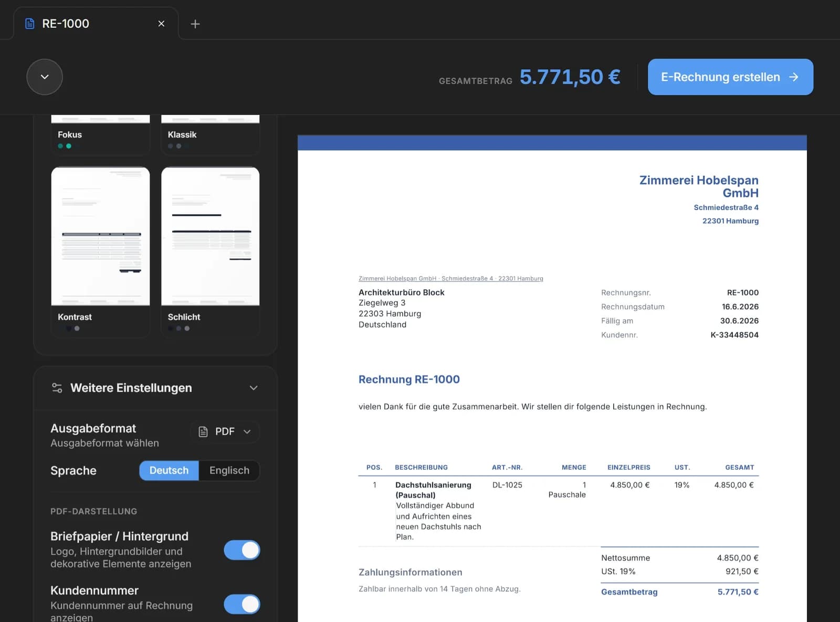Switch to the RE-1000 tab title

coord(66,24)
